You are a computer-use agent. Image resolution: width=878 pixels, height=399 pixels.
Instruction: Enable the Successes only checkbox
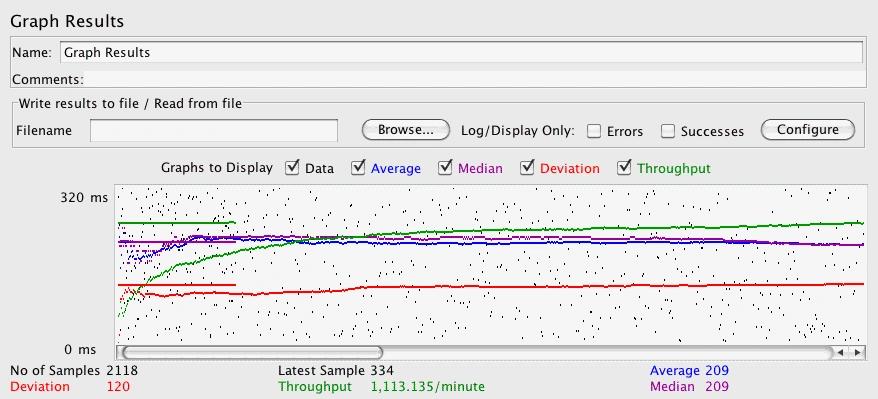click(x=667, y=131)
